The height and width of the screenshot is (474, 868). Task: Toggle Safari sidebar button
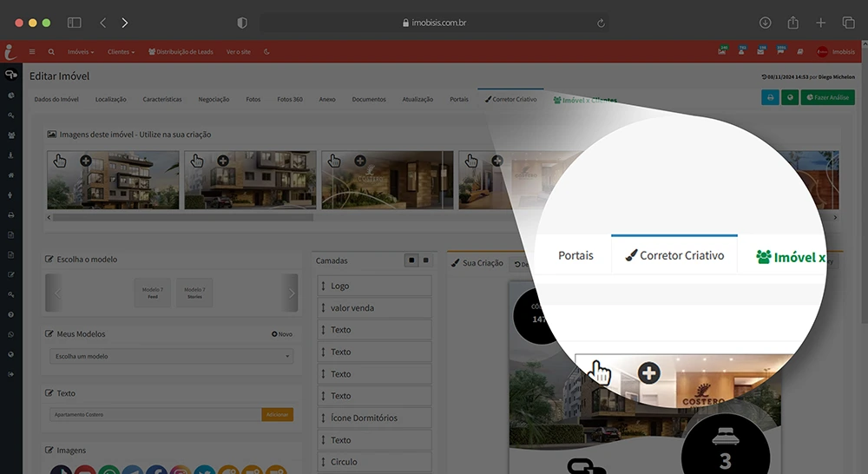[x=74, y=23]
